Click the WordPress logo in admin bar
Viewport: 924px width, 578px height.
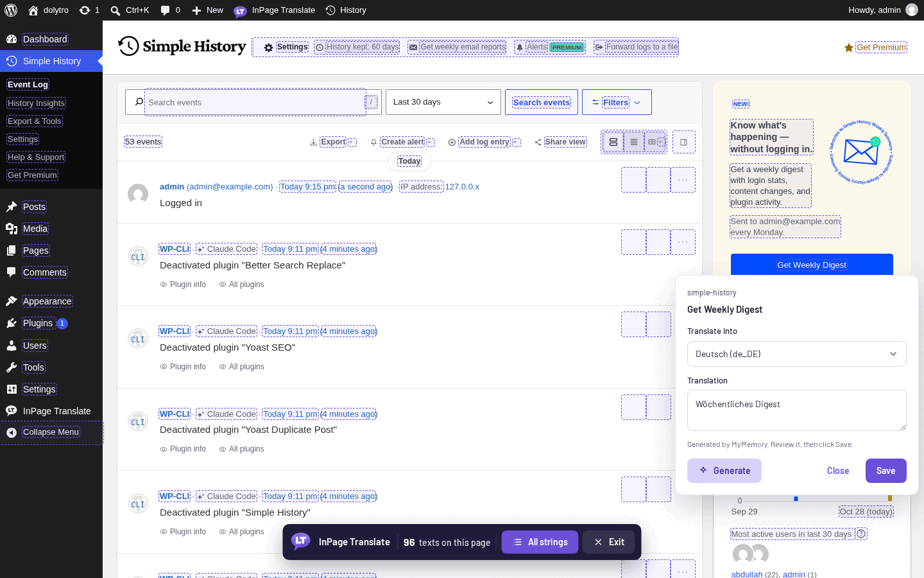pyautogui.click(x=11, y=10)
